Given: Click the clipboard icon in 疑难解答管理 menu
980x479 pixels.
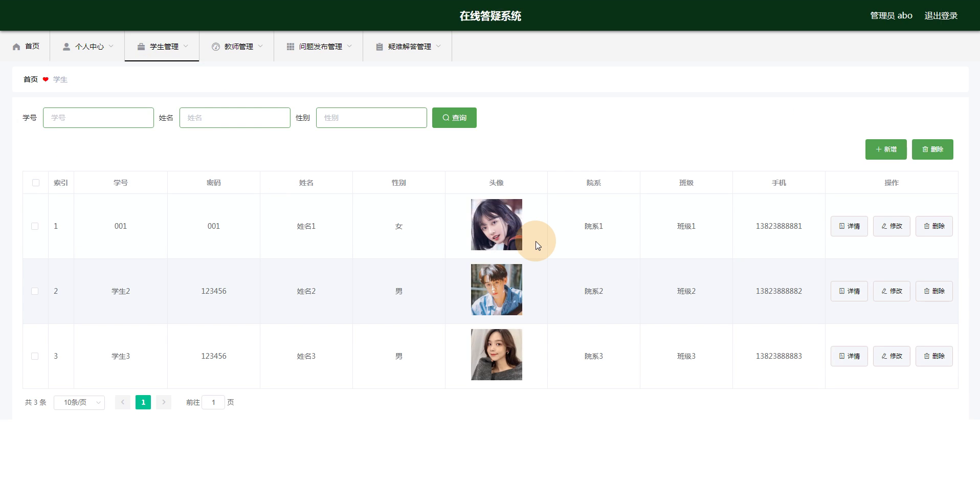Looking at the screenshot, I should click(380, 47).
